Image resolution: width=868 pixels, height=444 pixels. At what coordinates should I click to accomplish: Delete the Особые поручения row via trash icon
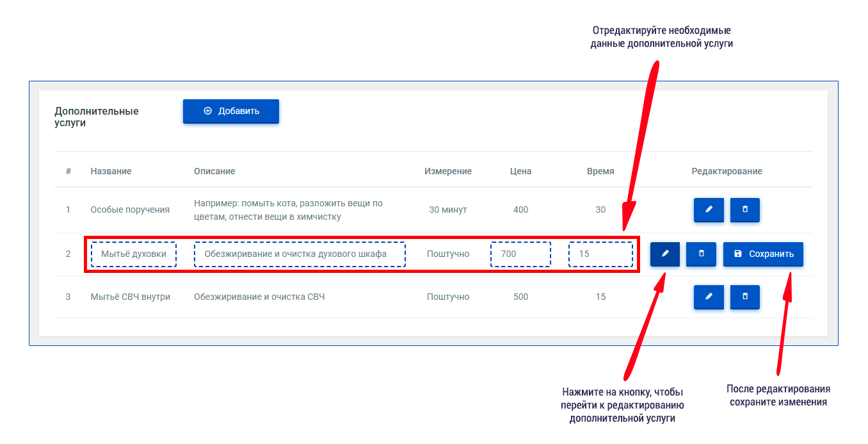tap(744, 210)
